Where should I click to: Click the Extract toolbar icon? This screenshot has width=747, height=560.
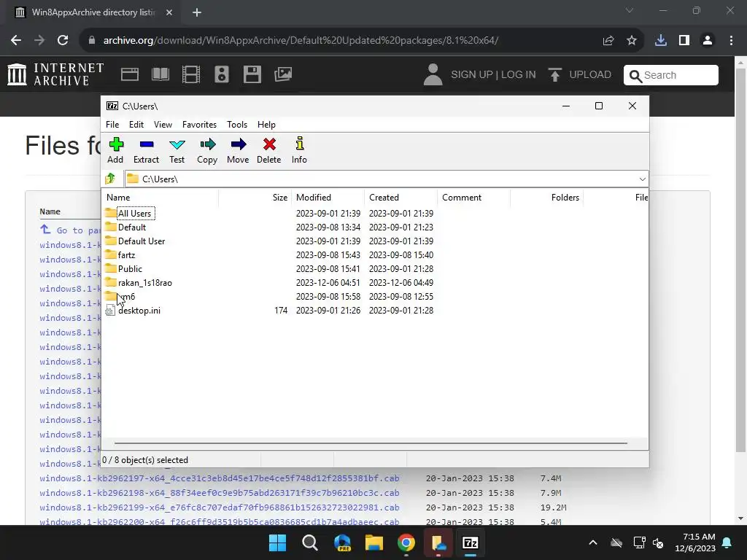[x=146, y=150]
